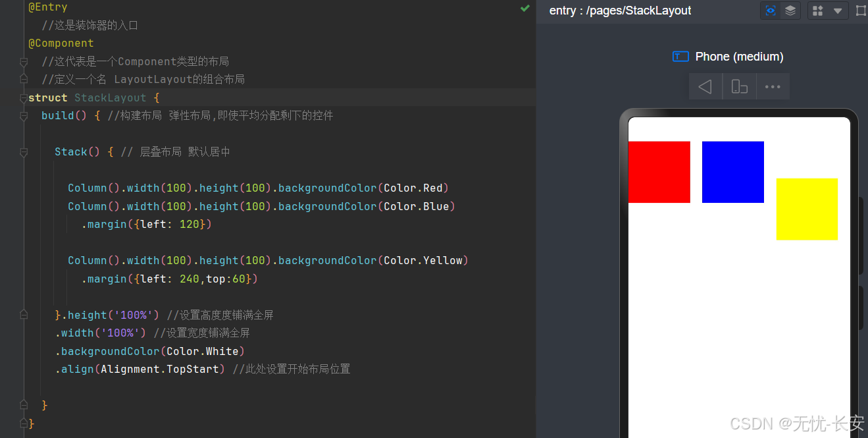Select the blue square in the preview
Viewport: 868px width, 438px height.
(x=733, y=172)
